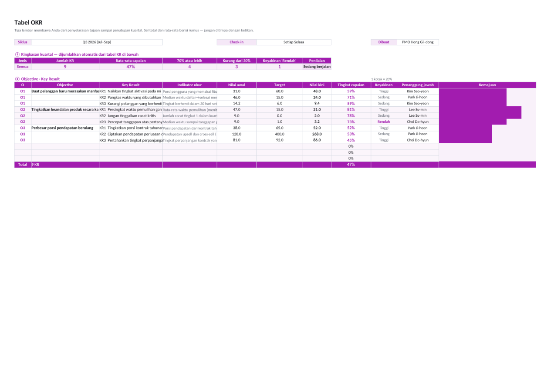Viewport: 554px width, 392px height.
Task: Click the 'Ringkasan kuartal' section heading
Action: coord(77,54)
